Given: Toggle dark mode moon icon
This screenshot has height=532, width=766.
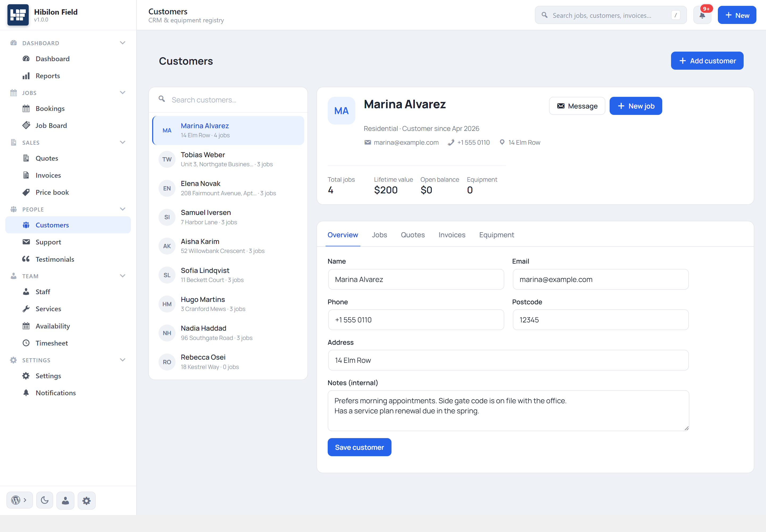Looking at the screenshot, I should [x=45, y=500].
